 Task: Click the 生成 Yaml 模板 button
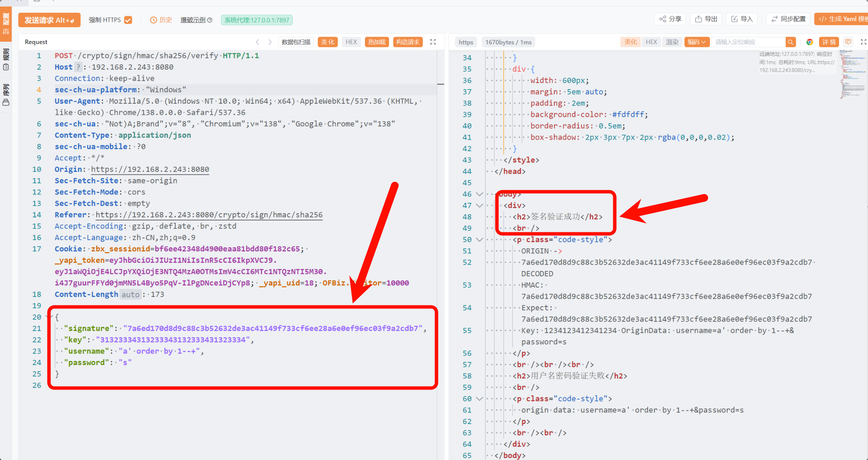coord(843,19)
